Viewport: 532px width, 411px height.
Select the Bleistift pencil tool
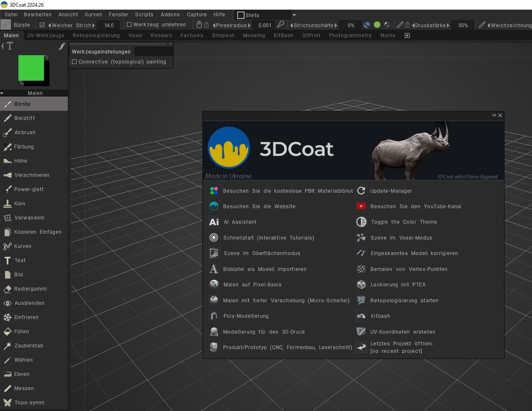[x=33, y=118]
